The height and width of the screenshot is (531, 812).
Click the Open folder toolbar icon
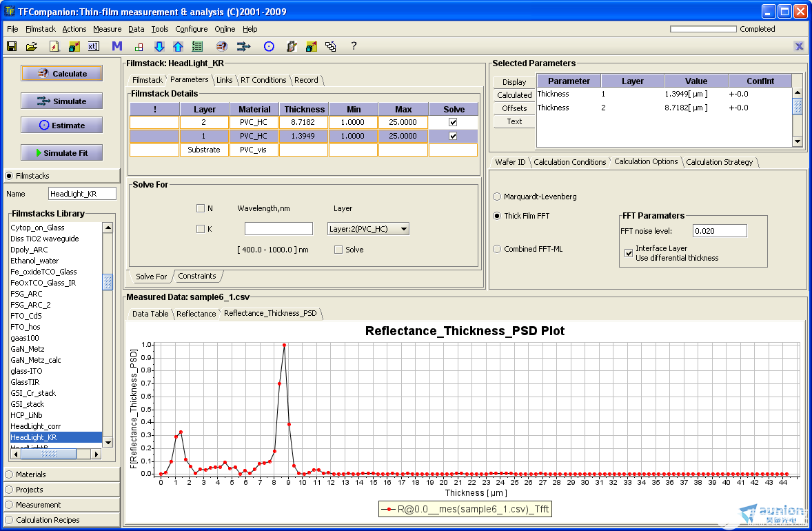point(32,46)
